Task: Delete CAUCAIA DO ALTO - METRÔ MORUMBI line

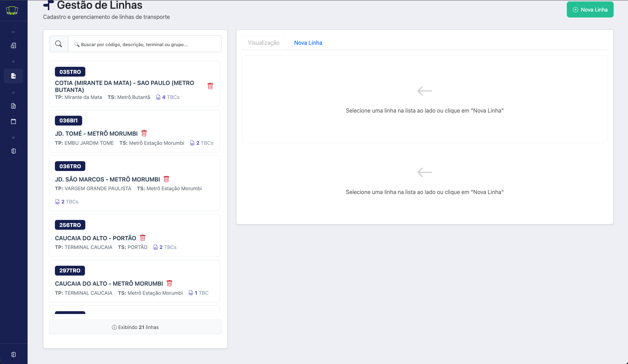Action: [x=170, y=283]
